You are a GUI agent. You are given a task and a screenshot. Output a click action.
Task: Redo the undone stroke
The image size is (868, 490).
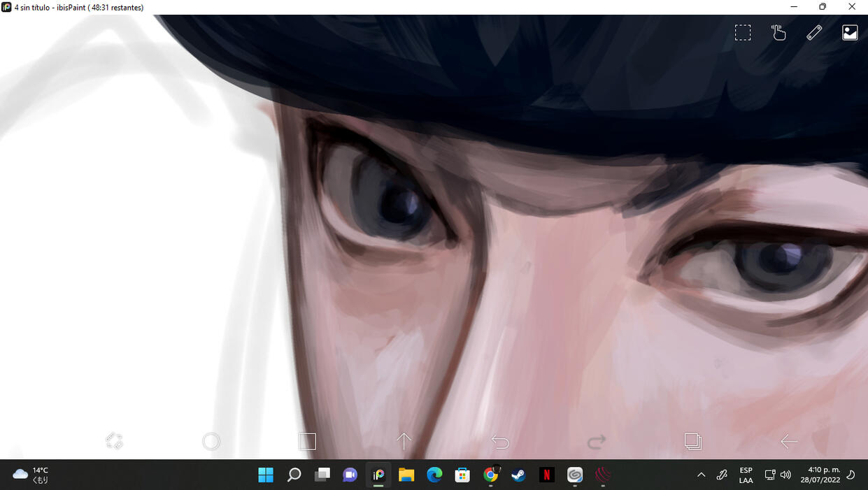pos(597,442)
